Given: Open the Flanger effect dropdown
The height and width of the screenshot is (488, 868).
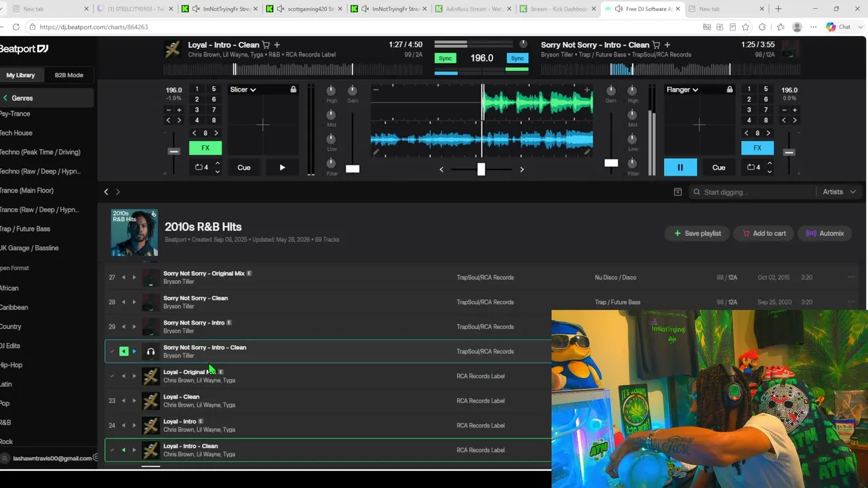Looking at the screenshot, I should (682, 89).
